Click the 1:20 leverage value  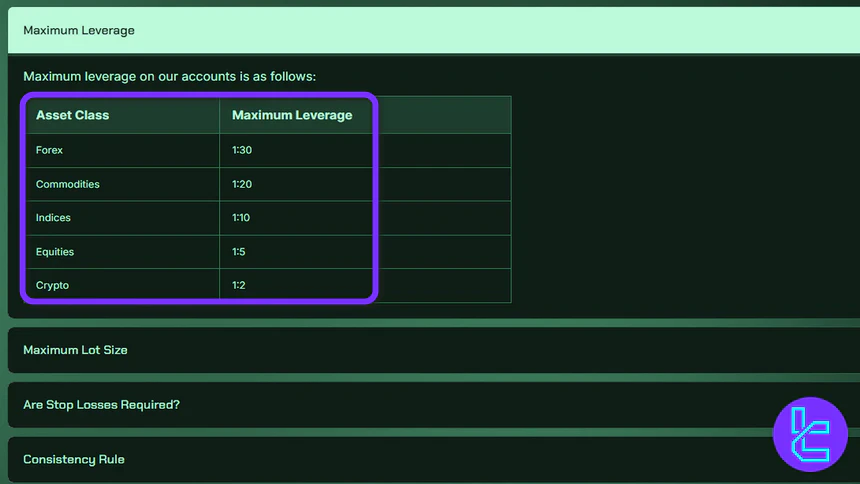coord(243,184)
